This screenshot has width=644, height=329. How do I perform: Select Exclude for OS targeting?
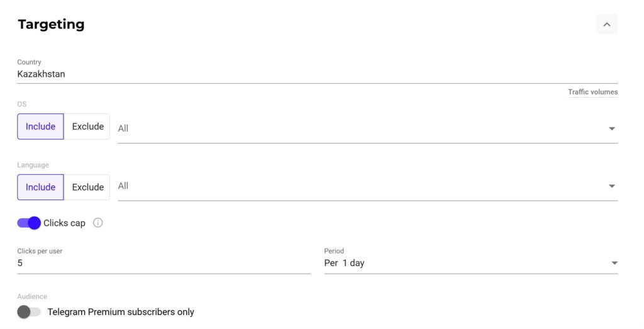87,126
